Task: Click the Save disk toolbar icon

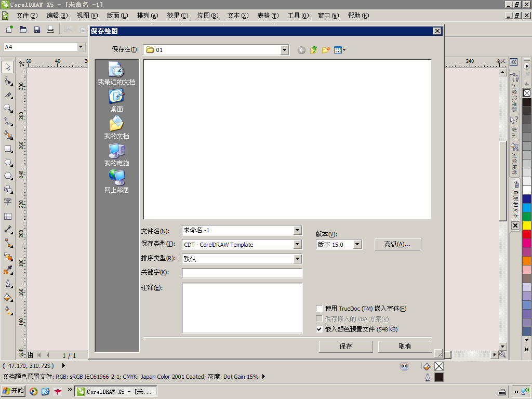Action: click(37, 30)
